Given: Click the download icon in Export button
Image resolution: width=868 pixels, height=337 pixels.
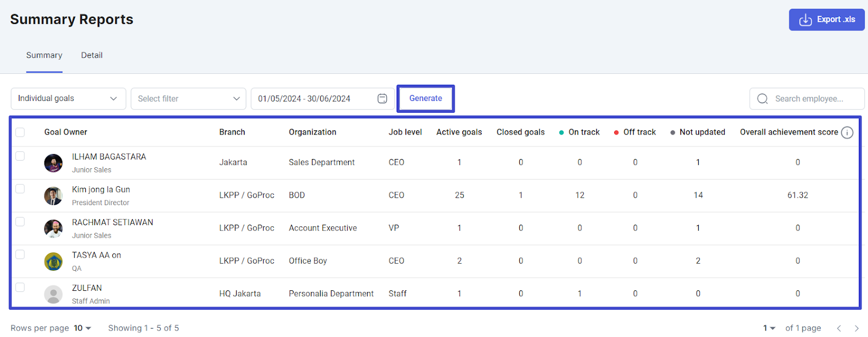Looking at the screenshot, I should [x=806, y=20].
